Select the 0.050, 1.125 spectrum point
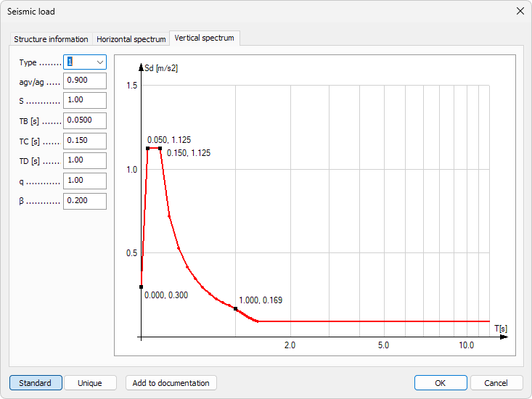The width and height of the screenshot is (532, 399). pos(148,149)
